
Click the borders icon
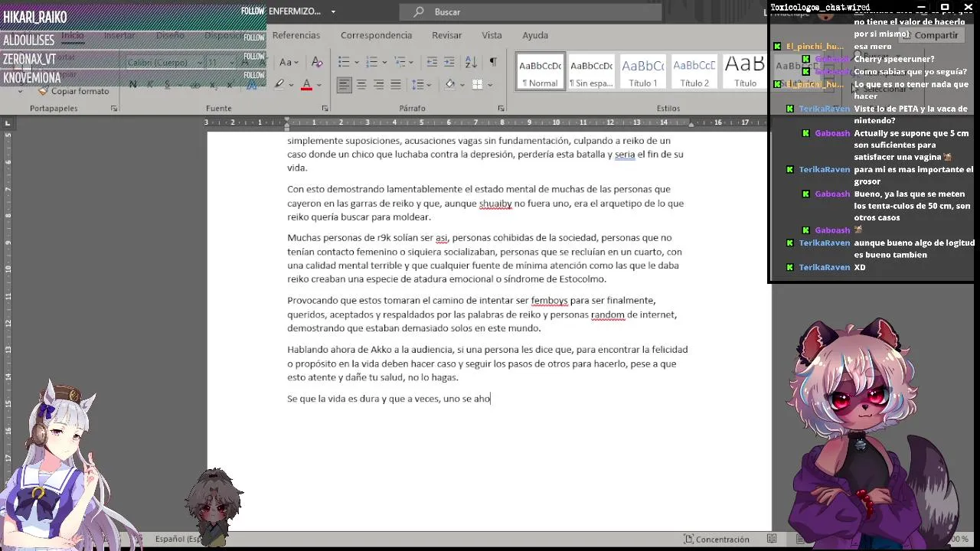click(x=477, y=84)
